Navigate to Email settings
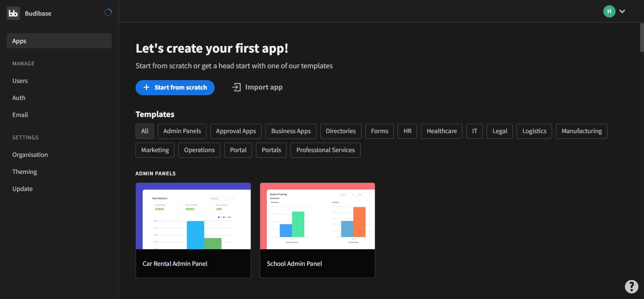 coord(20,115)
